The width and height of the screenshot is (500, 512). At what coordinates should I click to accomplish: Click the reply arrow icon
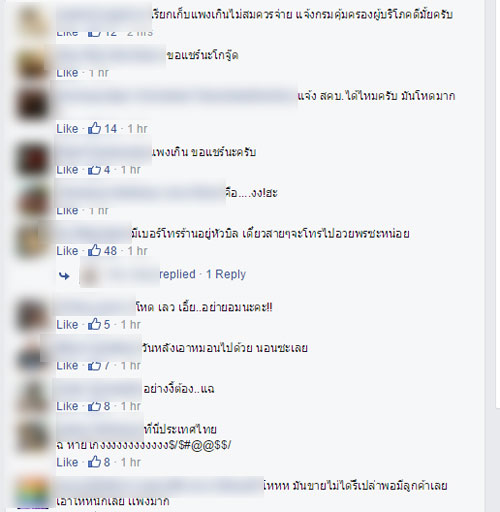coord(64,276)
